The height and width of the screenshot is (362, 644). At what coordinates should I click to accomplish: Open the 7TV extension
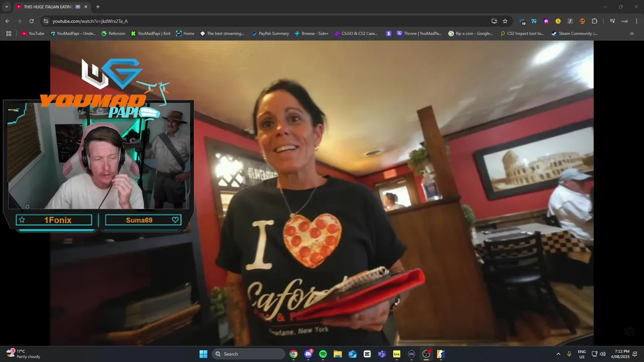[534, 21]
